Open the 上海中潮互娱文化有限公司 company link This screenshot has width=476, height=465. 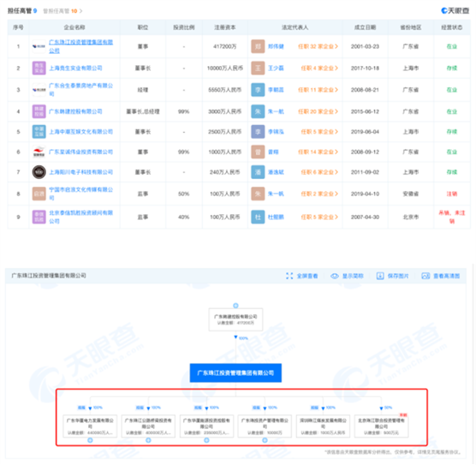pos(80,132)
